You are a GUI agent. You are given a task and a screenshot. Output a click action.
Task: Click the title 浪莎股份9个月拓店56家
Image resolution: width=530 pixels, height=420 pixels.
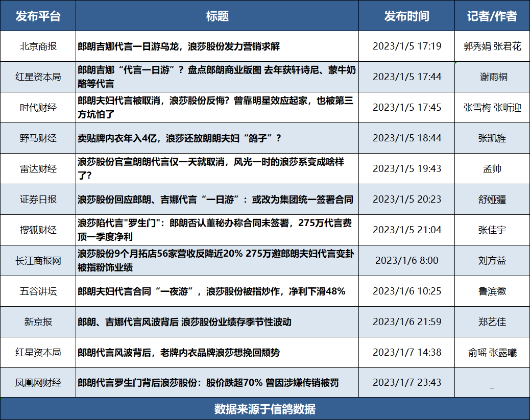218,260
